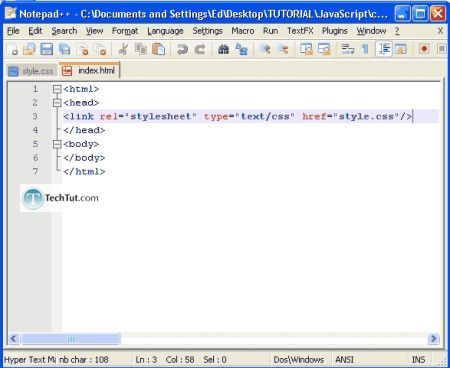Click line number 7 in the margin
The image size is (450, 368).
point(35,171)
